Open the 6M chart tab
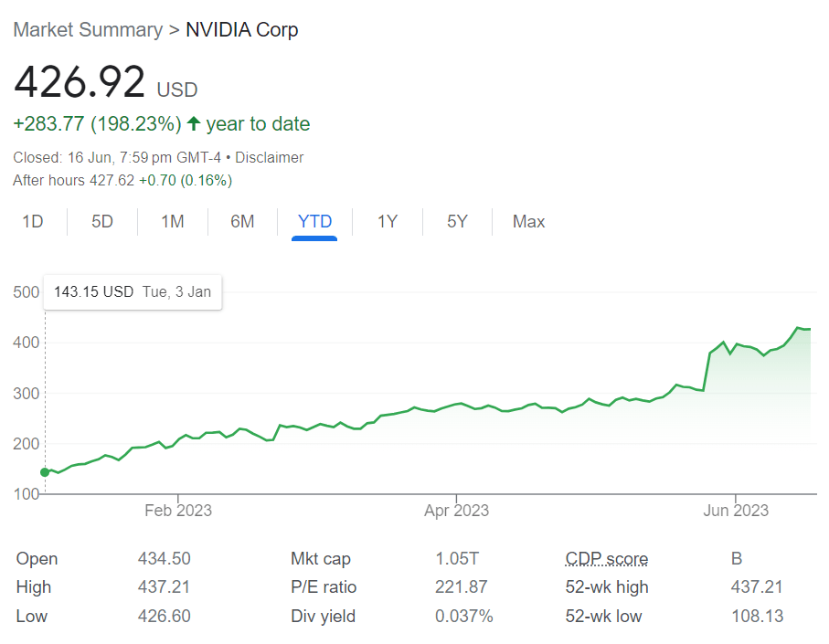The height and width of the screenshot is (644, 829). pyautogui.click(x=242, y=222)
